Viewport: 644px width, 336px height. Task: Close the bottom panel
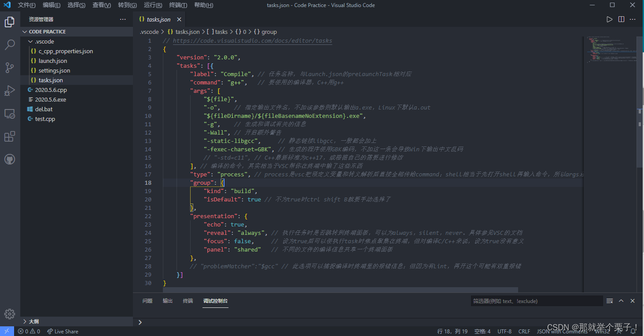coord(633,301)
